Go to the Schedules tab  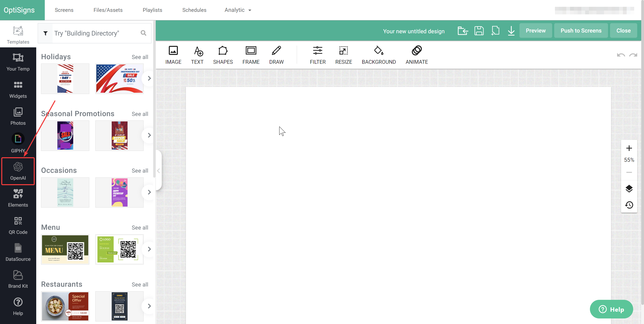click(x=194, y=10)
